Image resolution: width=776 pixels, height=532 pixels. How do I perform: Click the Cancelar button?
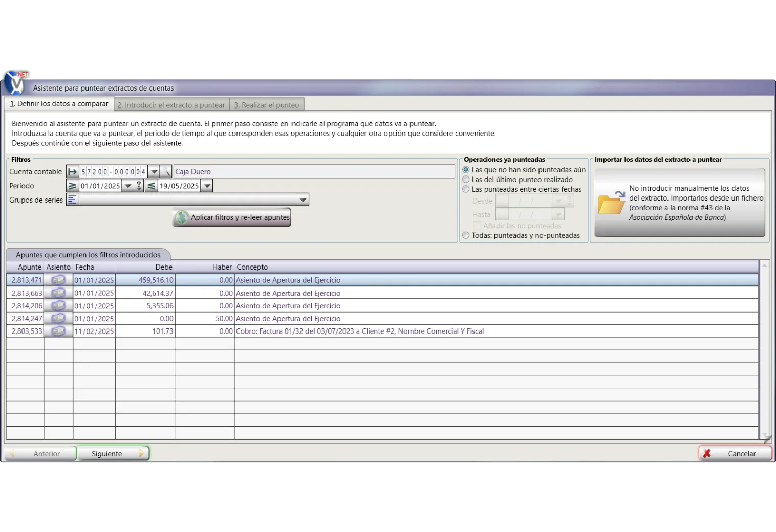[735, 454]
